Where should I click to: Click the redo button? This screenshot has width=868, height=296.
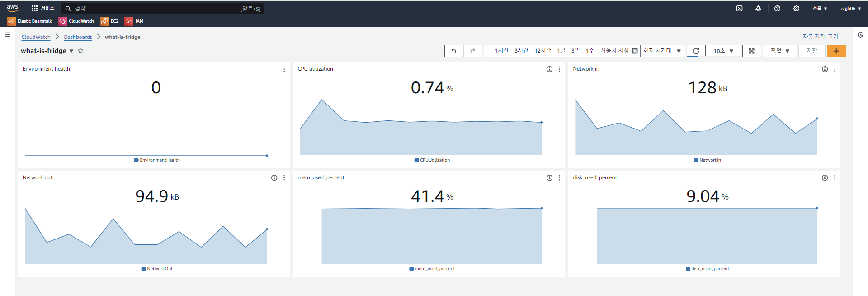pos(473,51)
